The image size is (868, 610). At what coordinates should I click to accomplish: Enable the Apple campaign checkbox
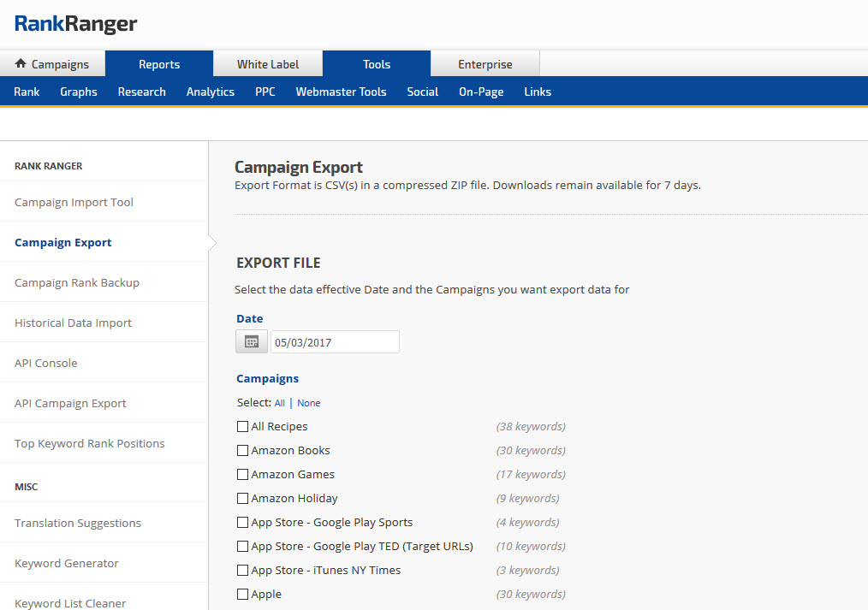pos(243,595)
